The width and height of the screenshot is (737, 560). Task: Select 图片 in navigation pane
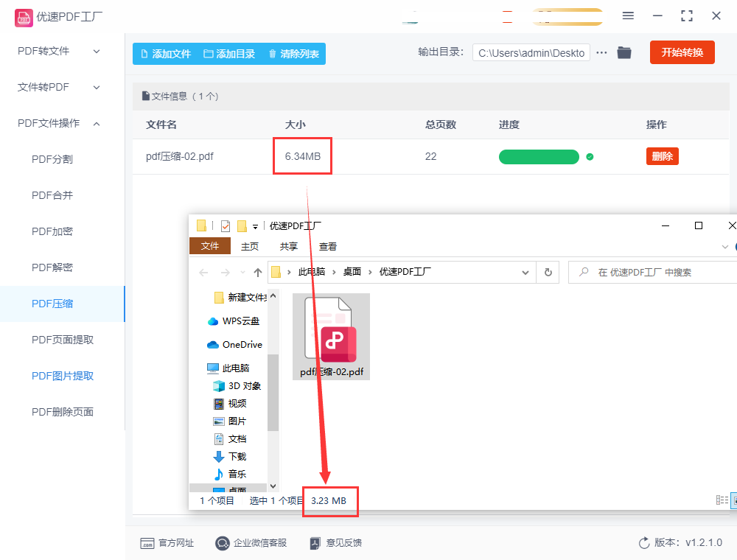tap(230, 421)
